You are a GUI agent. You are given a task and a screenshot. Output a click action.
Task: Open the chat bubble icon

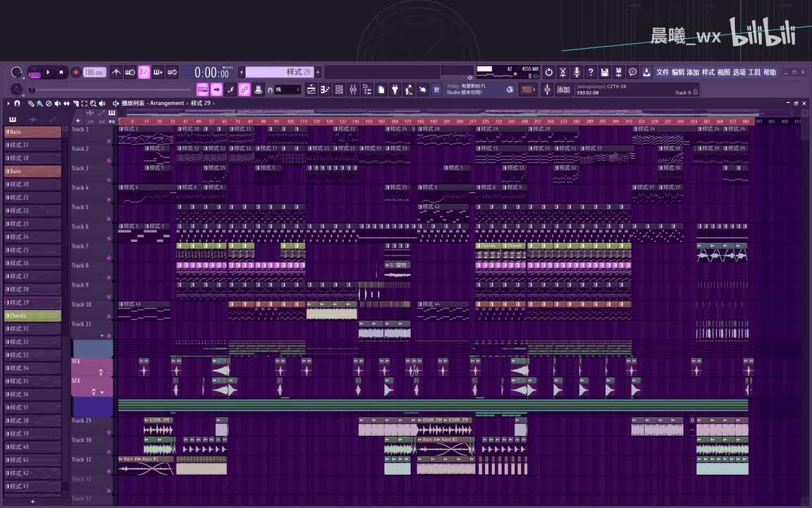pyautogui.click(x=632, y=72)
